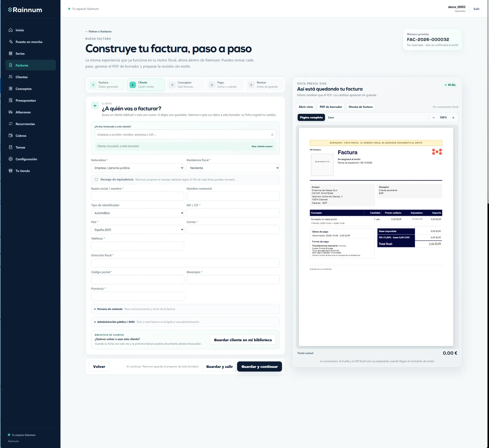This screenshot has width=489, height=448.
Task: Open Inicio via the home icon
Action: [11, 30]
